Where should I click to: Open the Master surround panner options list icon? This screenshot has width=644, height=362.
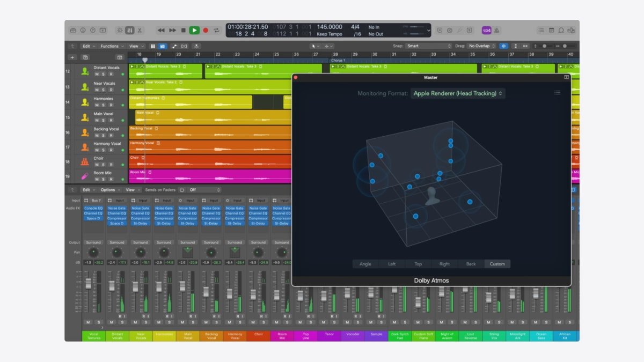[x=558, y=93]
